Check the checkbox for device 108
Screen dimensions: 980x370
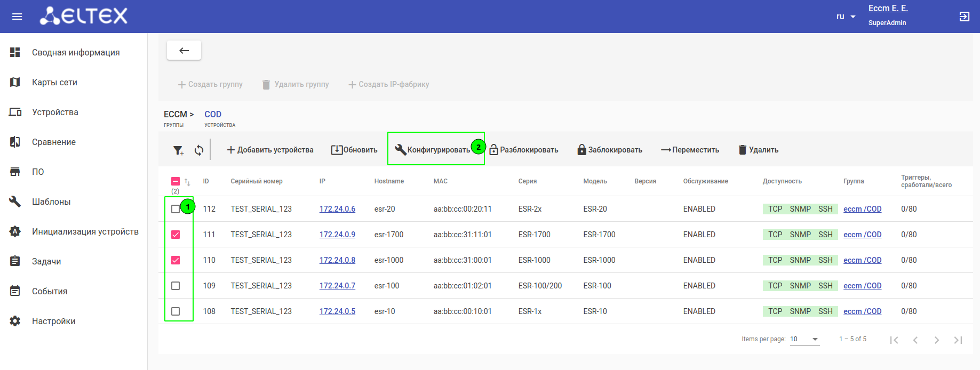pyautogui.click(x=176, y=311)
